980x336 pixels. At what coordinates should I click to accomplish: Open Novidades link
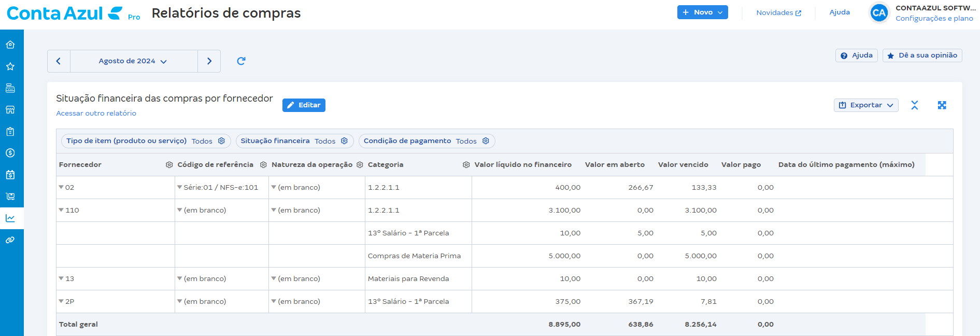pos(778,13)
